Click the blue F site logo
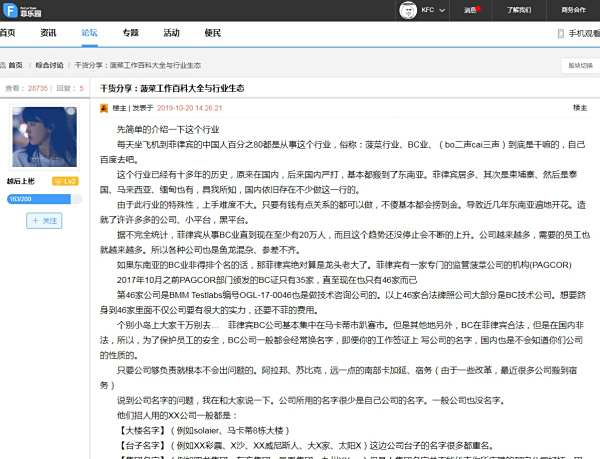 pyautogui.click(x=10, y=10)
